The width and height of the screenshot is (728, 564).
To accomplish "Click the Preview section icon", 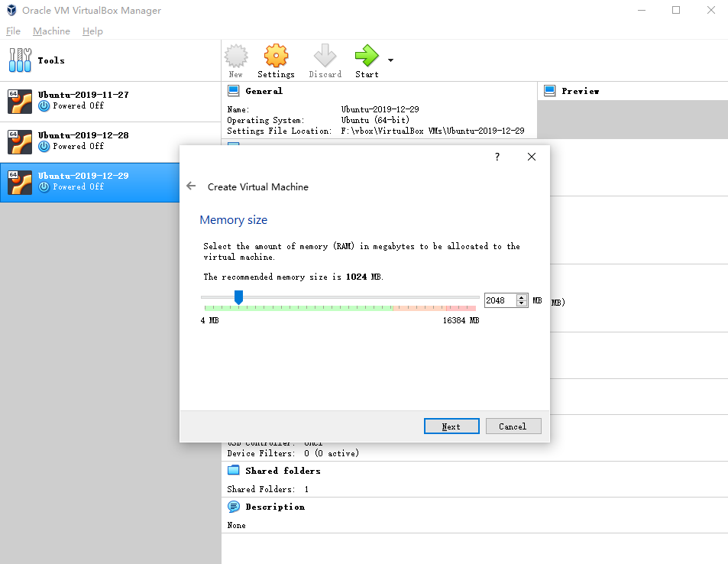I will [x=550, y=91].
